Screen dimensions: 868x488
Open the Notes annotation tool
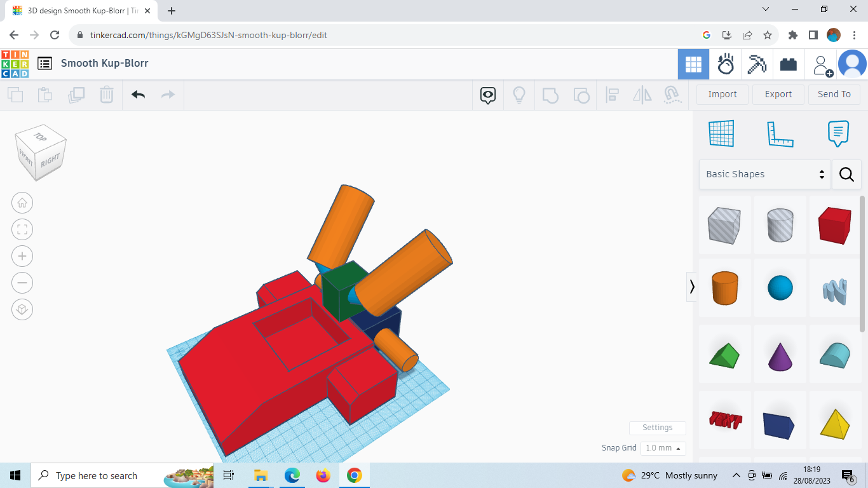click(x=837, y=133)
